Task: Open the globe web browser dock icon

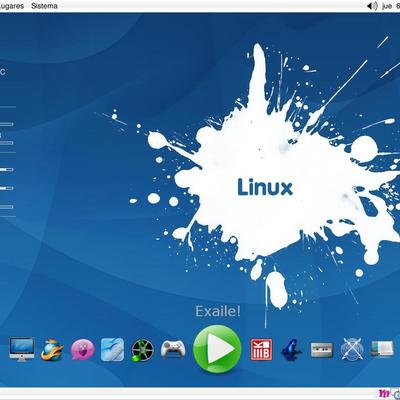Action: click(52, 350)
